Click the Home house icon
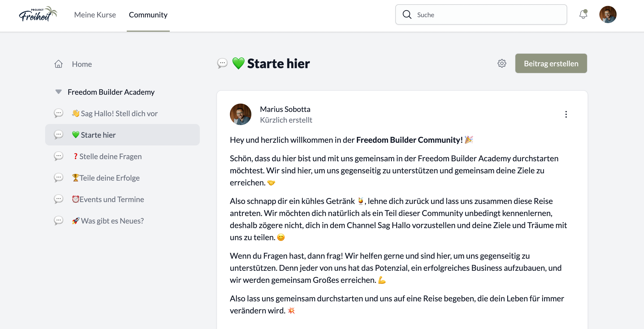The image size is (644, 329). pos(59,64)
